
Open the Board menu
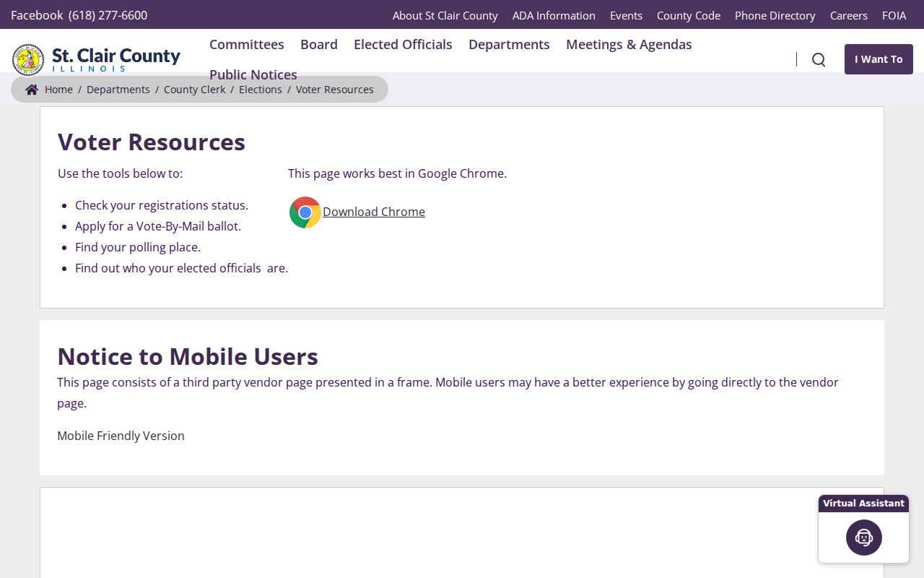click(319, 45)
